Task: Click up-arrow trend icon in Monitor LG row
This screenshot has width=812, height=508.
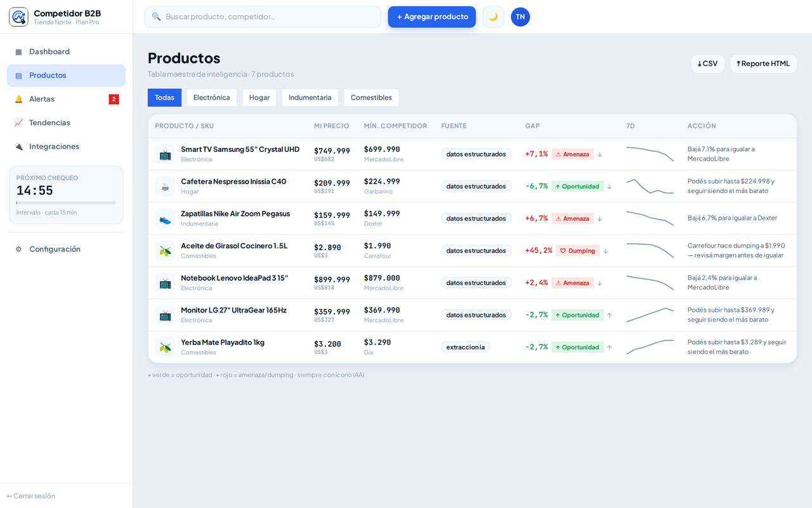Action: [610, 315]
